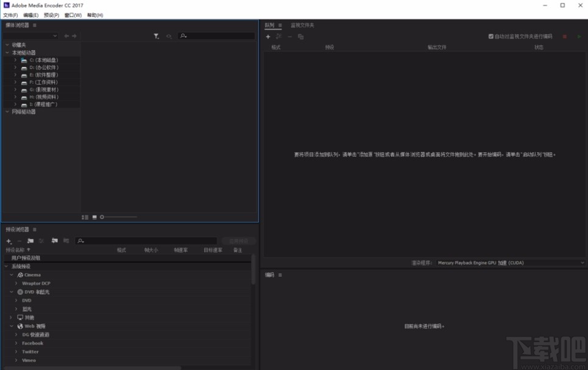588x370 pixels.
Task: Collapse the 网络驱动器 Network Drives node
Action: point(7,112)
